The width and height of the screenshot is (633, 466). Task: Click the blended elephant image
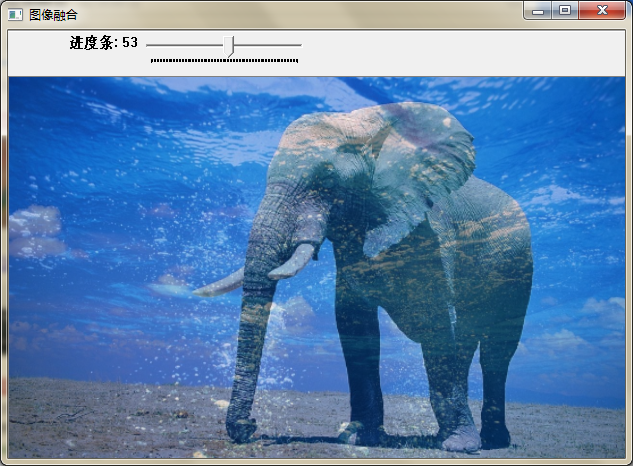pyautogui.click(x=317, y=267)
